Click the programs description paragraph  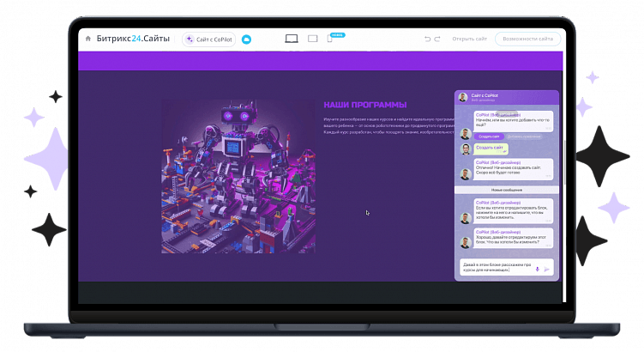[389, 126]
